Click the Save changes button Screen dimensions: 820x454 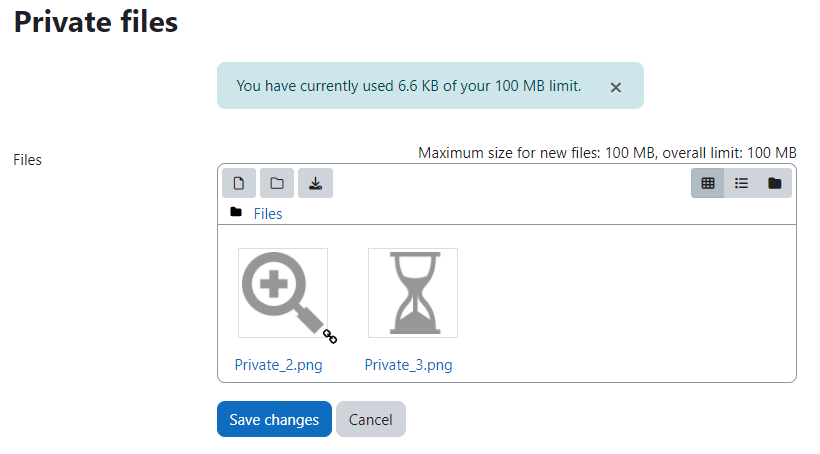coord(275,419)
